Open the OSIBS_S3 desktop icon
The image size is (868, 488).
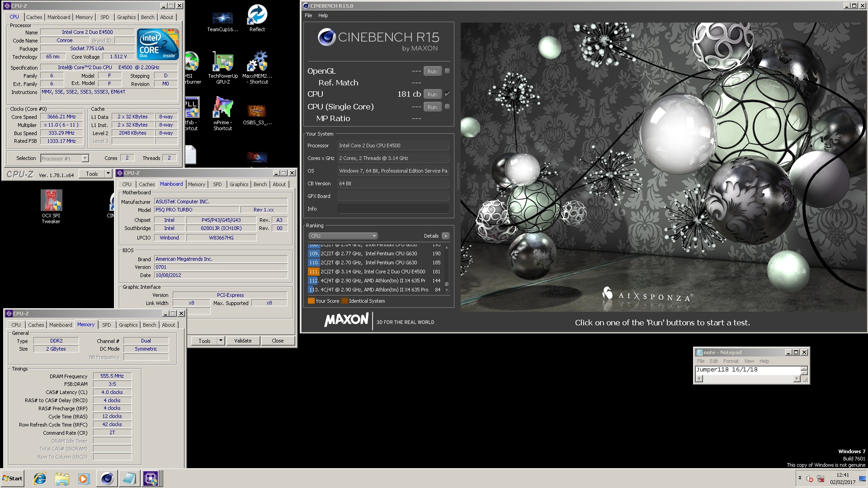257,114
